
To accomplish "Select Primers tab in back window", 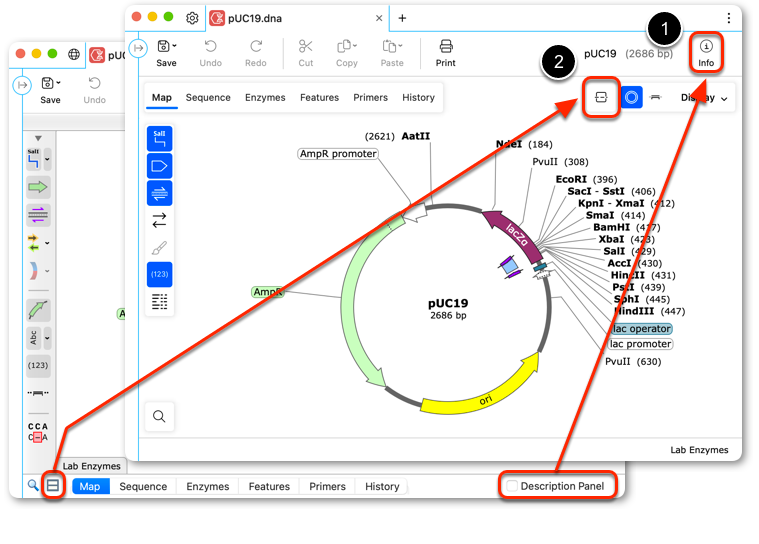I will (x=327, y=486).
